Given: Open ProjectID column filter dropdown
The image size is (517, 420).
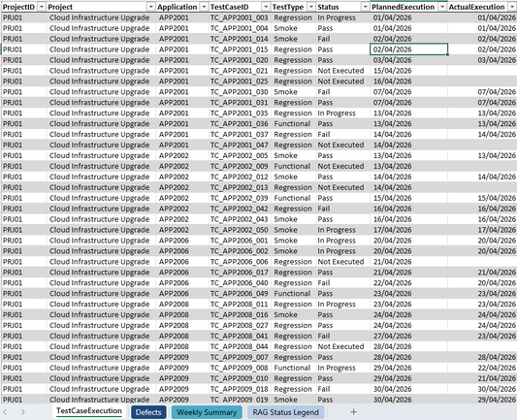Looking at the screenshot, I should pos(42,7).
